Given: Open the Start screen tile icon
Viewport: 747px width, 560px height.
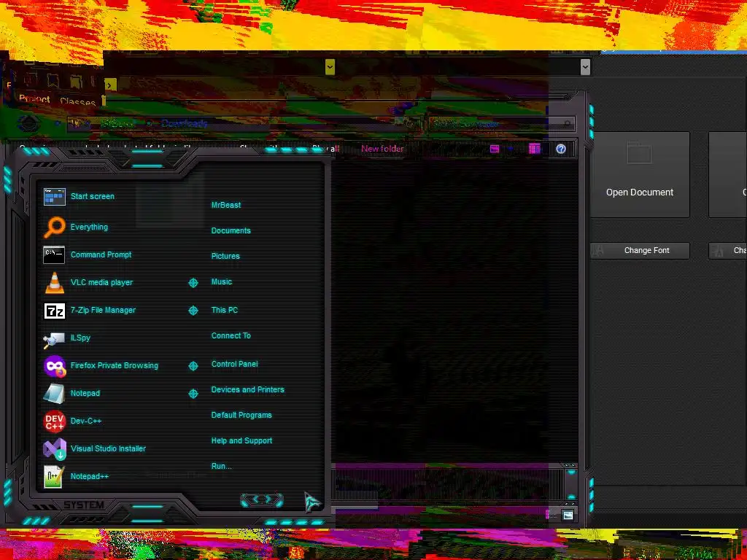Looking at the screenshot, I should [x=54, y=197].
